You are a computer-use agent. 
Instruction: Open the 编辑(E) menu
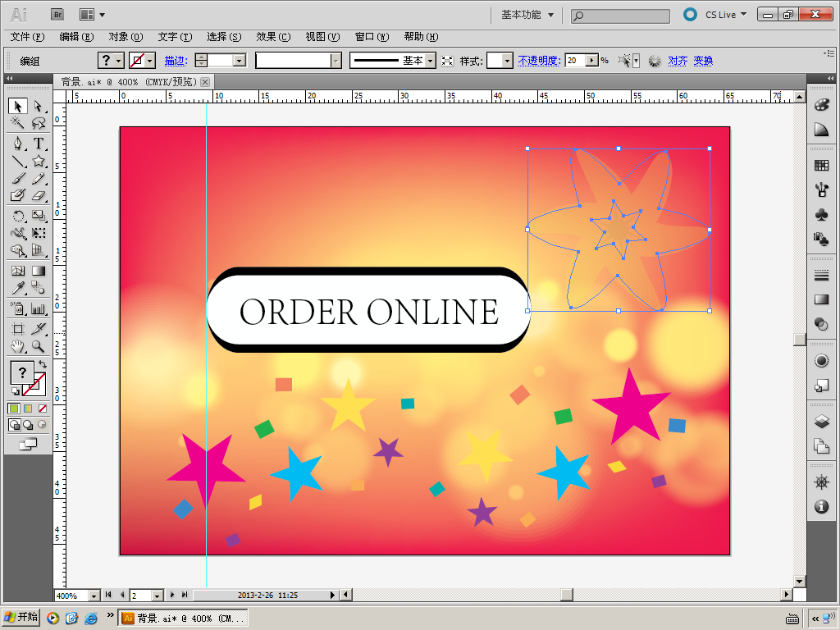tap(76, 37)
